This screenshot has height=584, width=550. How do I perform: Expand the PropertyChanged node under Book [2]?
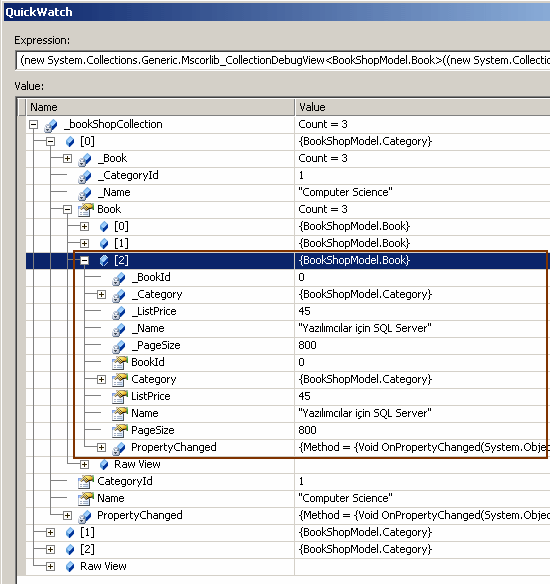click(x=101, y=447)
